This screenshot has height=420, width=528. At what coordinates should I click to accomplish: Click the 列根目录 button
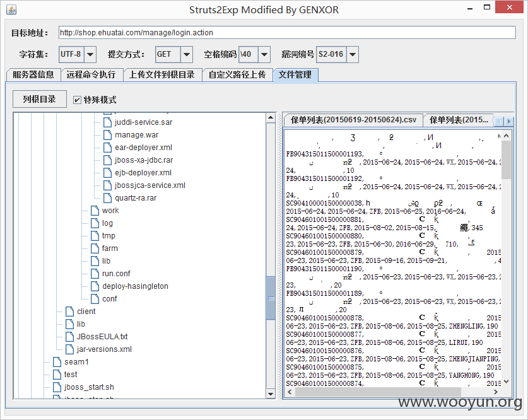point(39,99)
